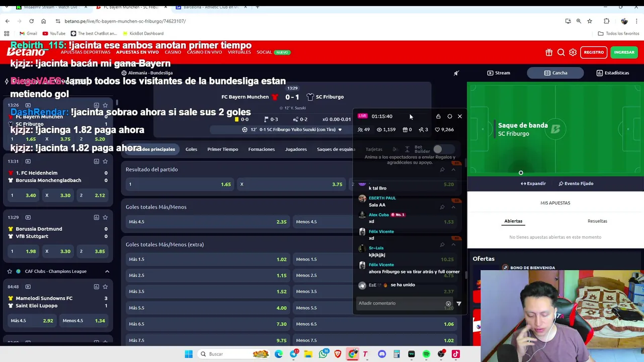644x362 pixels.
Task: Click stream icon on Borussia Dortmund match row
Action: (28, 217)
